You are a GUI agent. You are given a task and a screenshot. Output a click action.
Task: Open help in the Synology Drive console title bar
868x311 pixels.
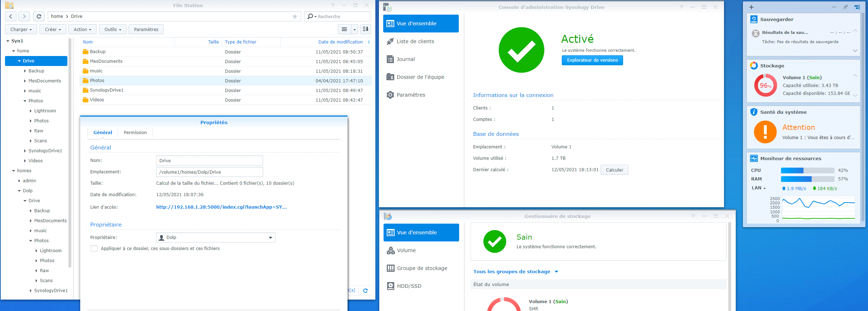click(681, 7)
